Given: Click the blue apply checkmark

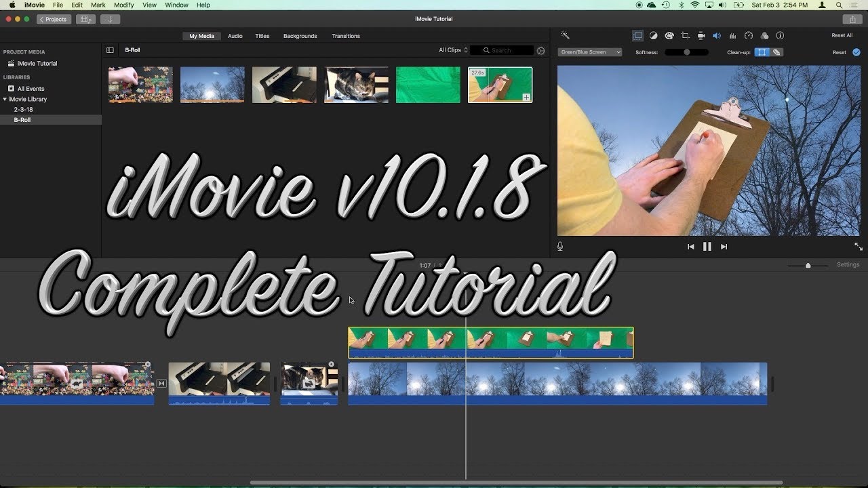Looking at the screenshot, I should (856, 52).
